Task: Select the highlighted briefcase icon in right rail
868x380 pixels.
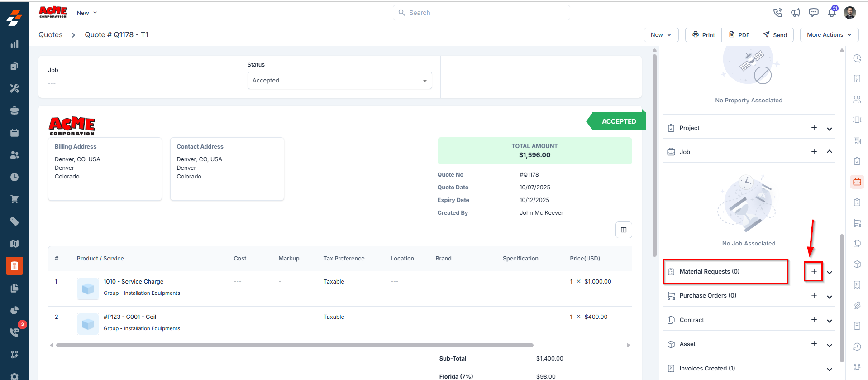Action: click(857, 182)
